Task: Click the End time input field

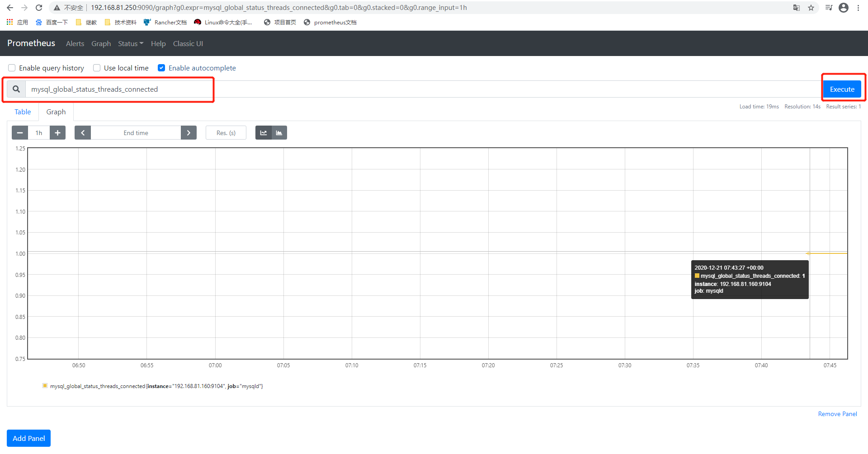Action: point(136,132)
